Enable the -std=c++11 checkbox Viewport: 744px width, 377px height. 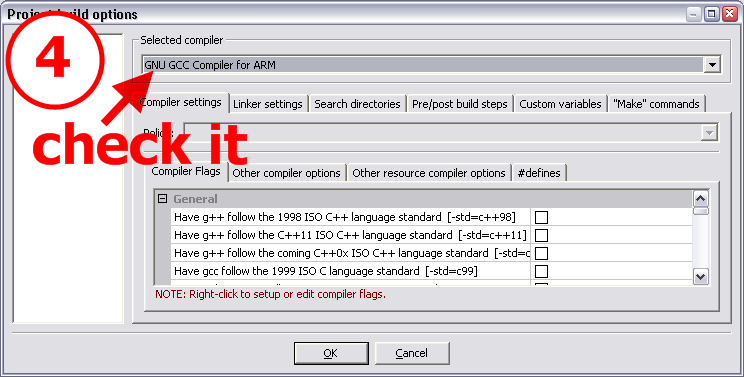pos(541,235)
